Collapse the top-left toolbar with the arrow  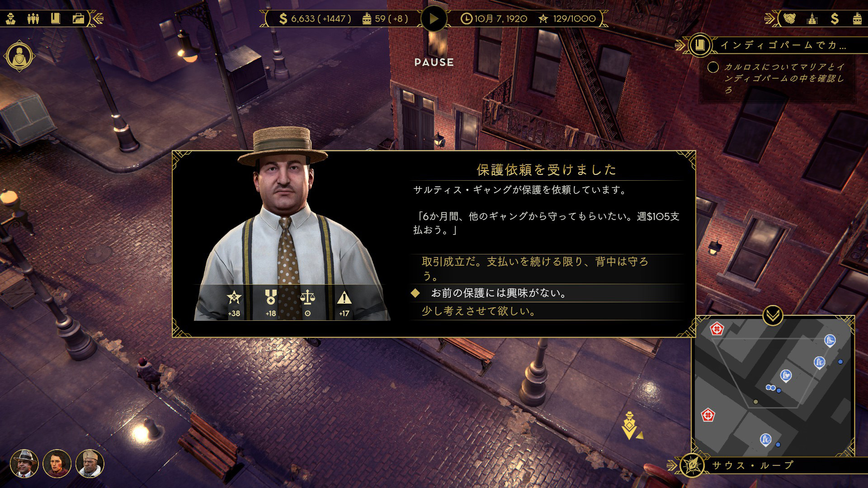point(97,19)
